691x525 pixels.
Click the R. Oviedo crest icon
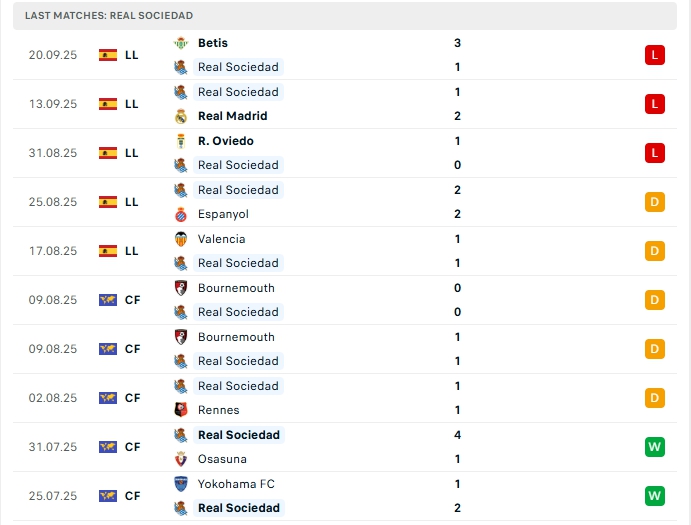click(180, 141)
